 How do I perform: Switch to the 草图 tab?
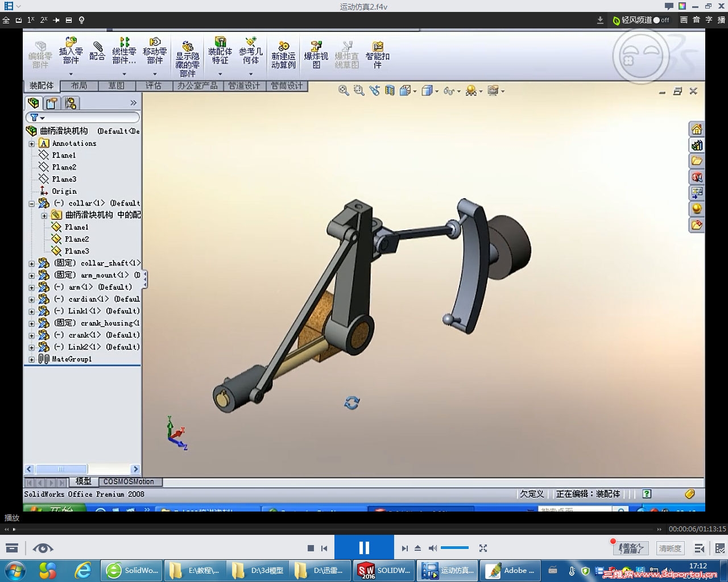[x=116, y=86]
